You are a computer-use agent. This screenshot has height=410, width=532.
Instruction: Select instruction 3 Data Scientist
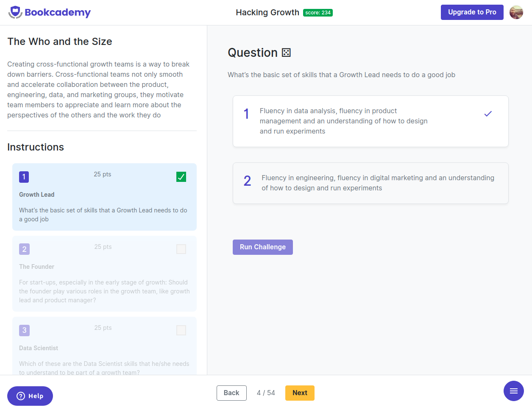pos(104,348)
